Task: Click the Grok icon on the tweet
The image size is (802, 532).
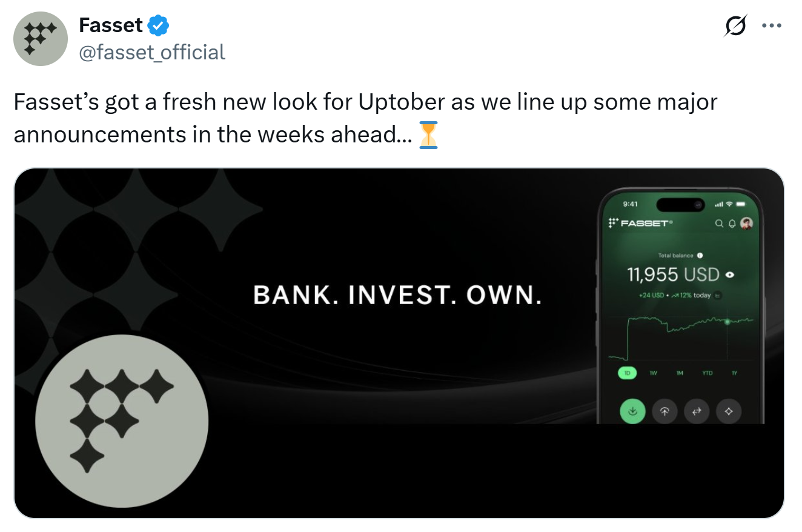Action: [x=735, y=26]
